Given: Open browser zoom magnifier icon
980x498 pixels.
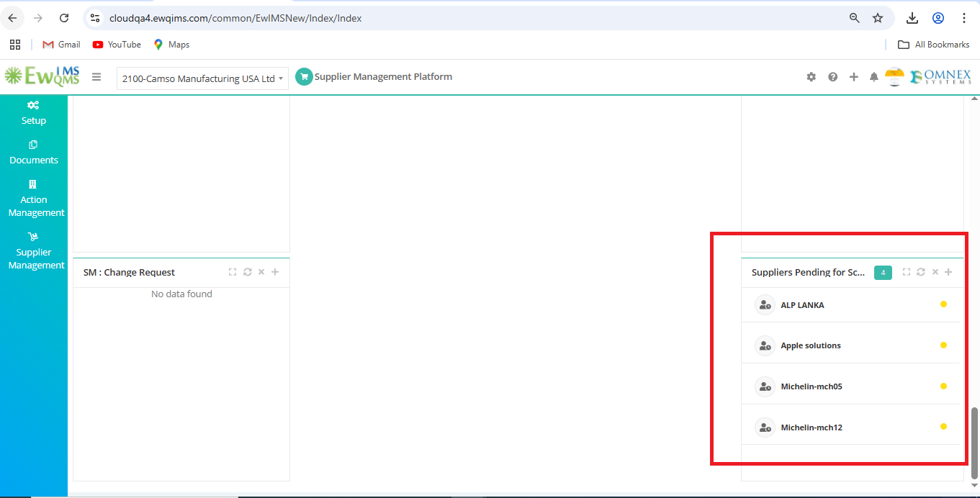Looking at the screenshot, I should point(855,18).
